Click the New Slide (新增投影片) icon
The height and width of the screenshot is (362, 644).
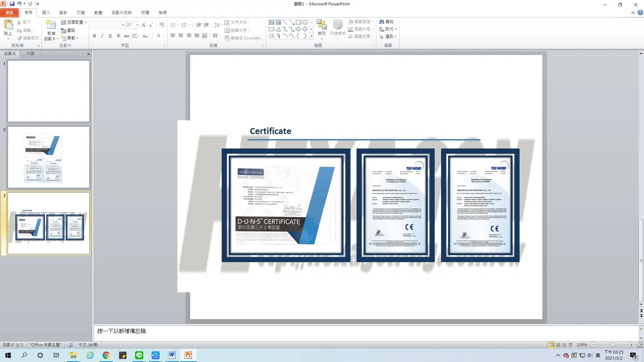point(51,24)
